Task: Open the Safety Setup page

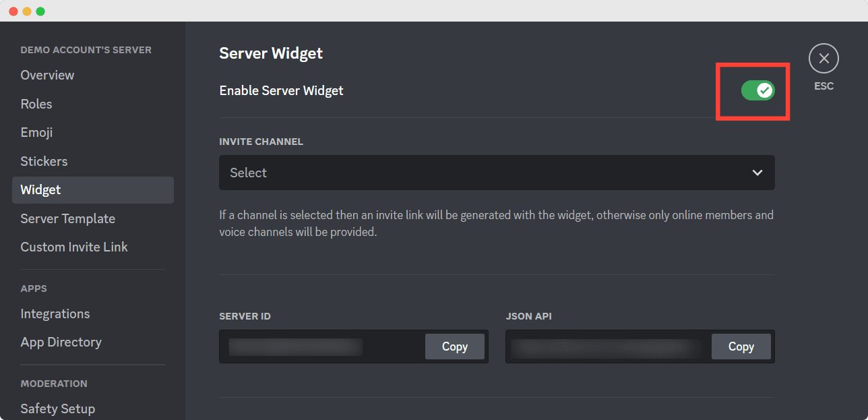Action: [57, 409]
